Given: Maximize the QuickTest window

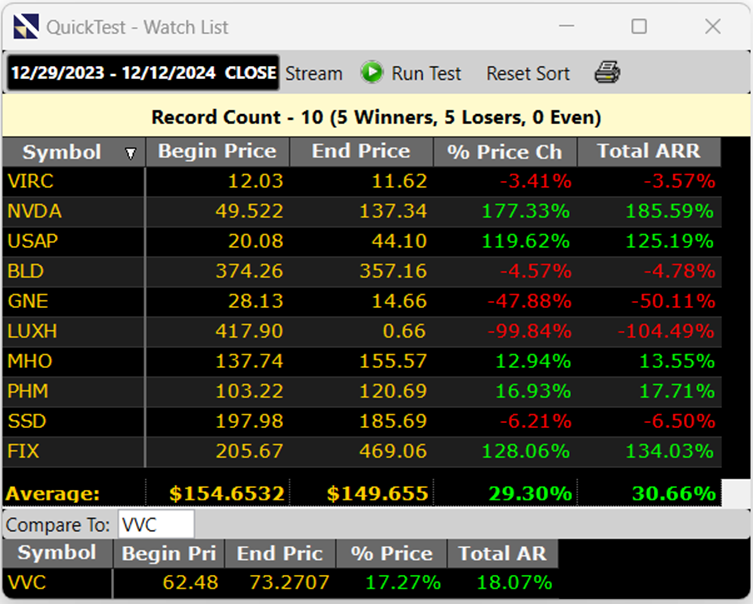Looking at the screenshot, I should pos(639,27).
